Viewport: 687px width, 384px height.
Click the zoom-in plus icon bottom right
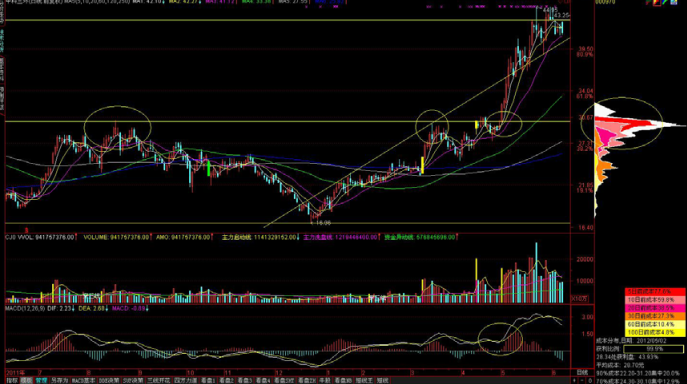(574, 380)
